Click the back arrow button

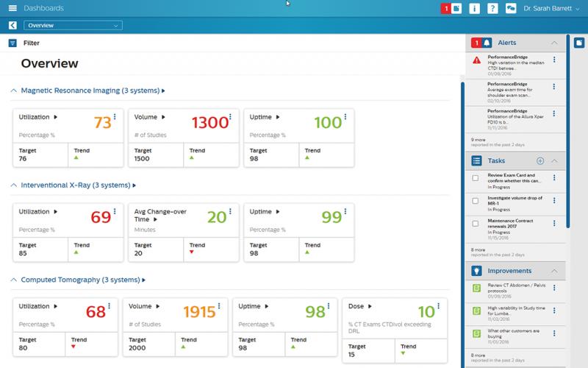(12, 26)
